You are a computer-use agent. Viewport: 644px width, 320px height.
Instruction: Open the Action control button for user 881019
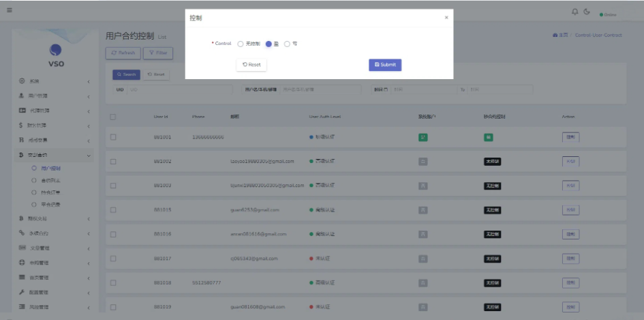click(x=570, y=307)
